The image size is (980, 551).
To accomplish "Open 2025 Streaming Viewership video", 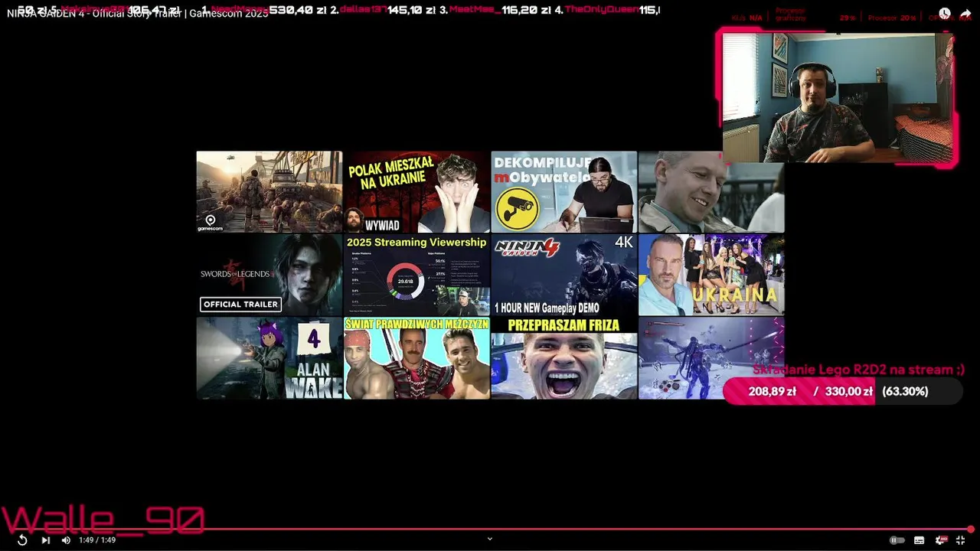I will (416, 275).
